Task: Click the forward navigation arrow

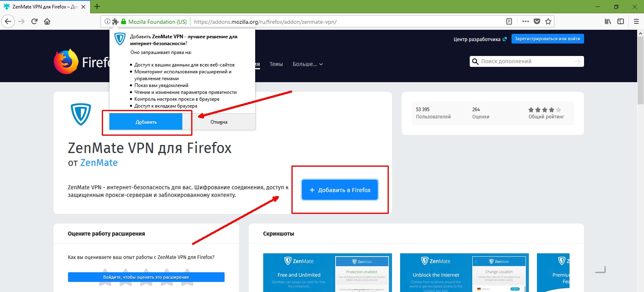Action: (x=22, y=21)
